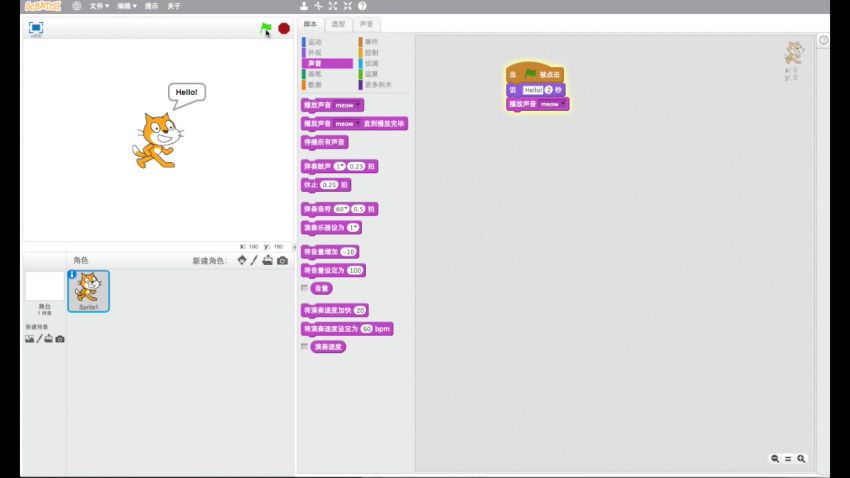
Task: Edit 20 value in 将演奏速度加快 block
Action: point(360,311)
